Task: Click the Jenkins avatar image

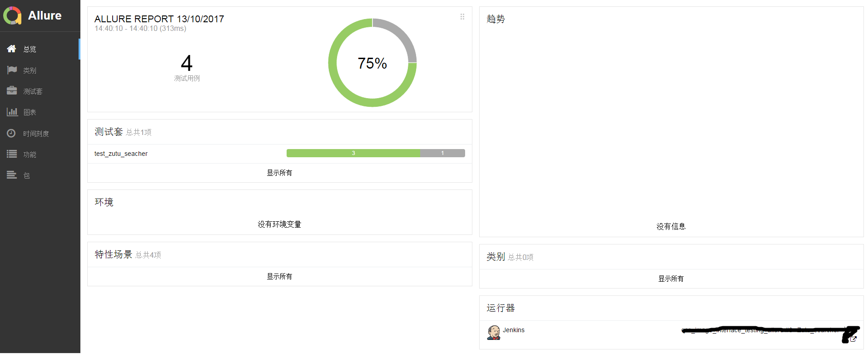Action: pos(493,333)
